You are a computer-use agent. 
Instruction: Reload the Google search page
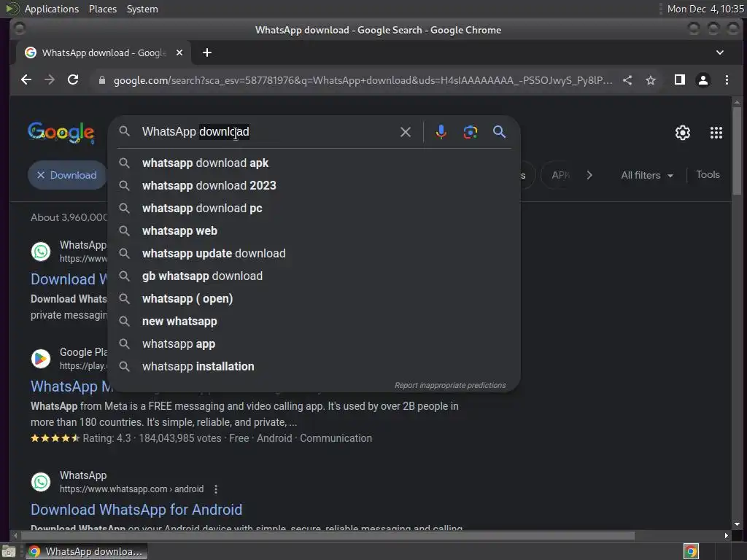pyautogui.click(x=73, y=80)
